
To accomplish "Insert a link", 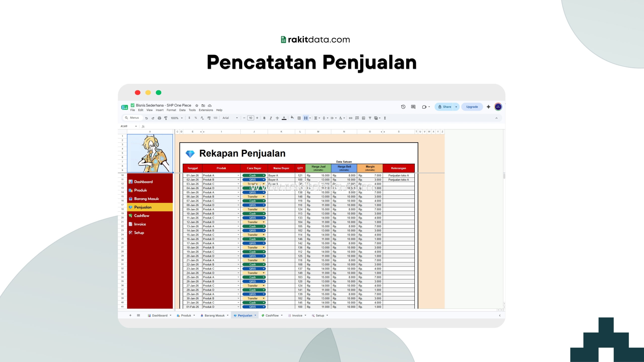I will 350,118.
